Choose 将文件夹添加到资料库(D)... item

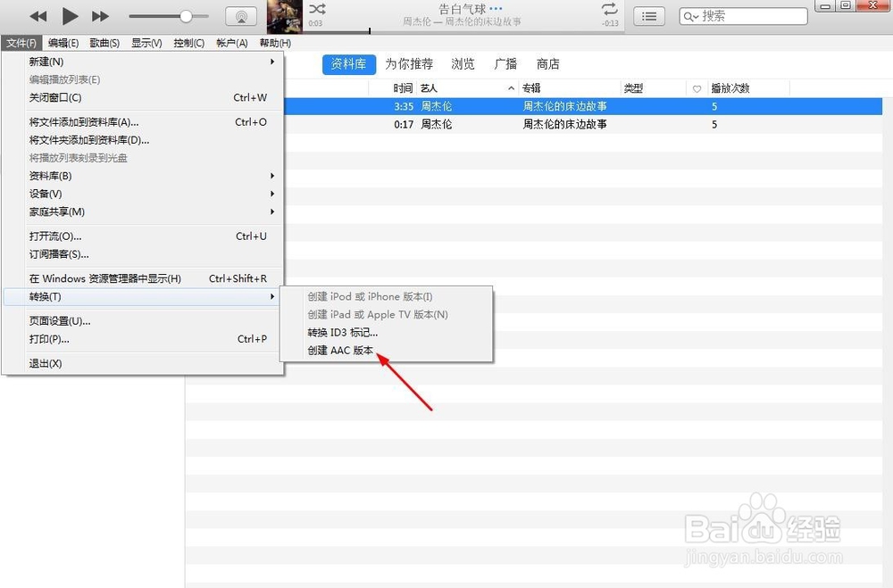142,140
